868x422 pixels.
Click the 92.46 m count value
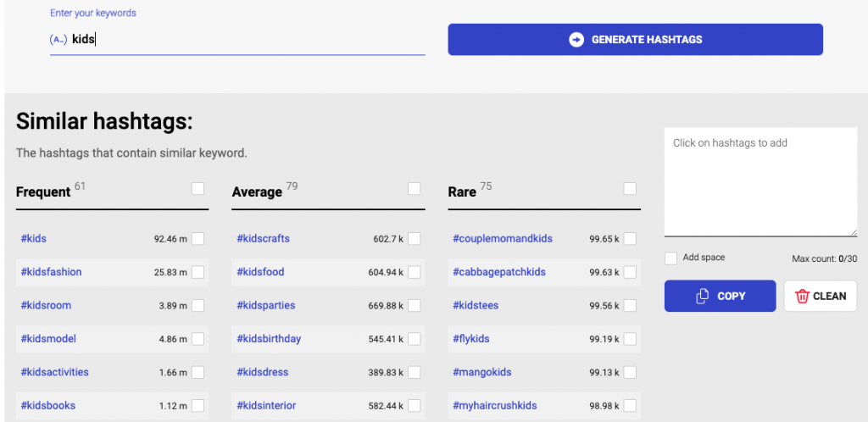(170, 240)
